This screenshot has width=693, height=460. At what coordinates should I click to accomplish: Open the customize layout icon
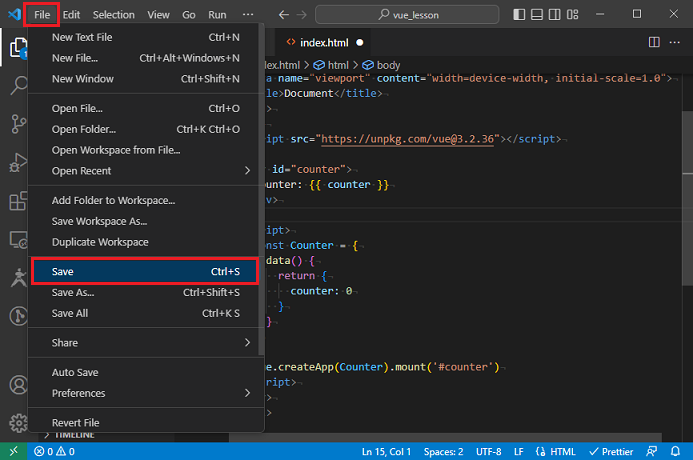click(x=572, y=15)
